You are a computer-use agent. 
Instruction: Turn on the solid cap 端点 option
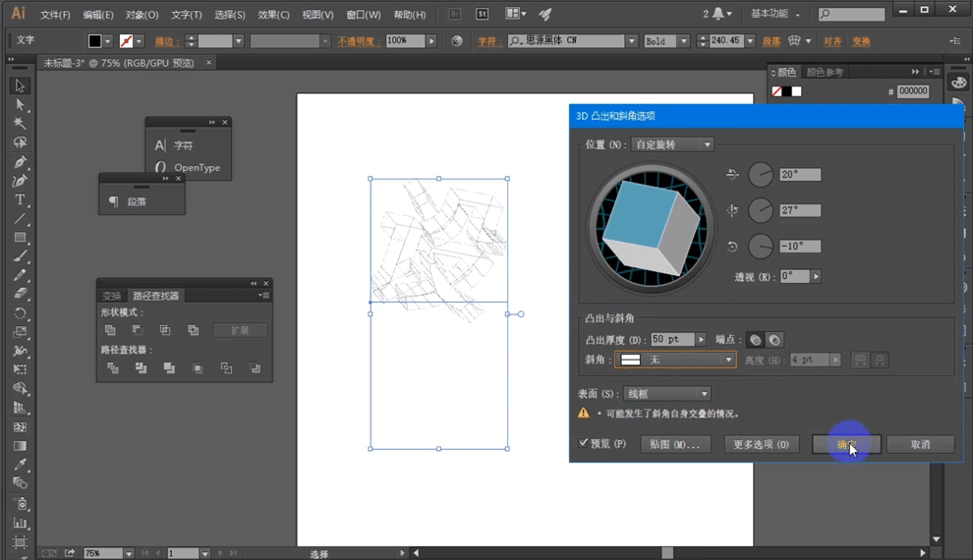tap(755, 340)
